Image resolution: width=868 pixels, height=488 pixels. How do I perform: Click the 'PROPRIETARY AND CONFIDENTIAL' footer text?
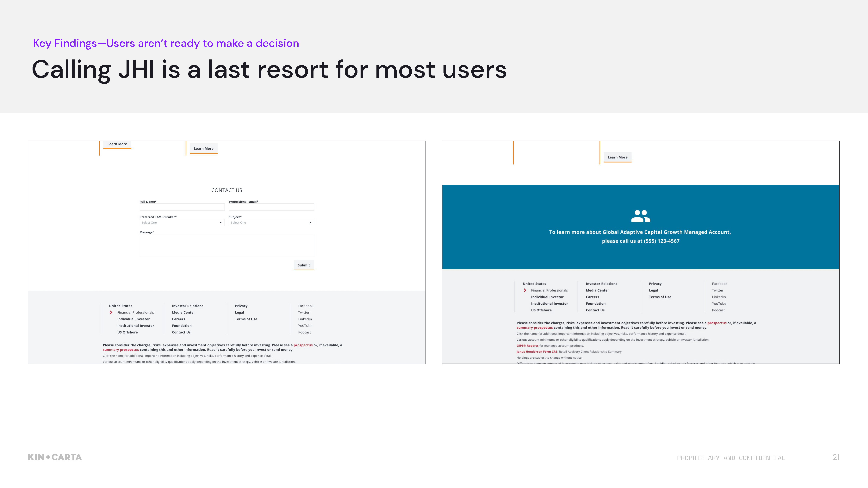click(731, 458)
